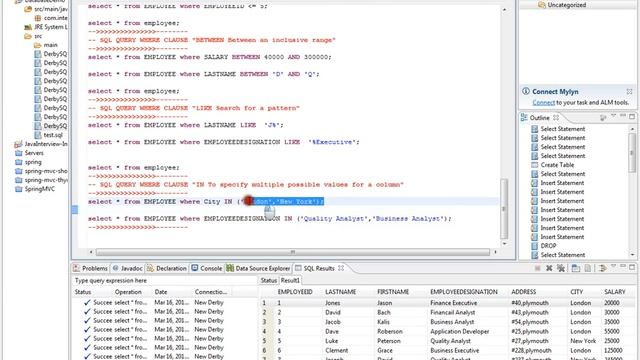Click the page-style icon in SQL Results toolbar
Viewport: 640px width, 360px height.
[x=588, y=268]
